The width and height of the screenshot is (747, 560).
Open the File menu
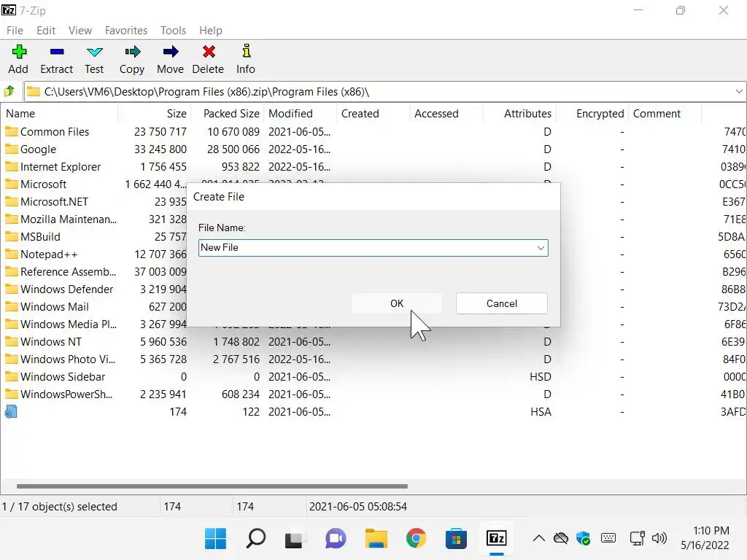[x=15, y=31]
